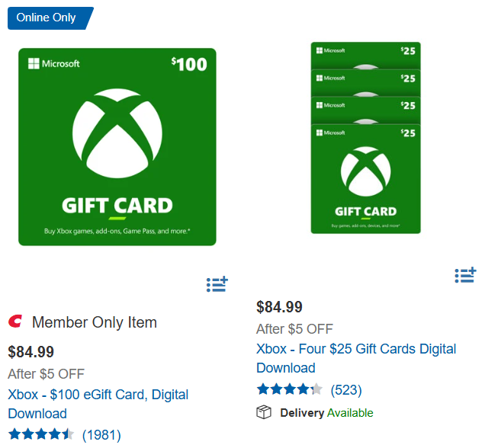Click the $84.99 price under Member Only Item
This screenshot has height=448, width=485.
pyautogui.click(x=31, y=352)
